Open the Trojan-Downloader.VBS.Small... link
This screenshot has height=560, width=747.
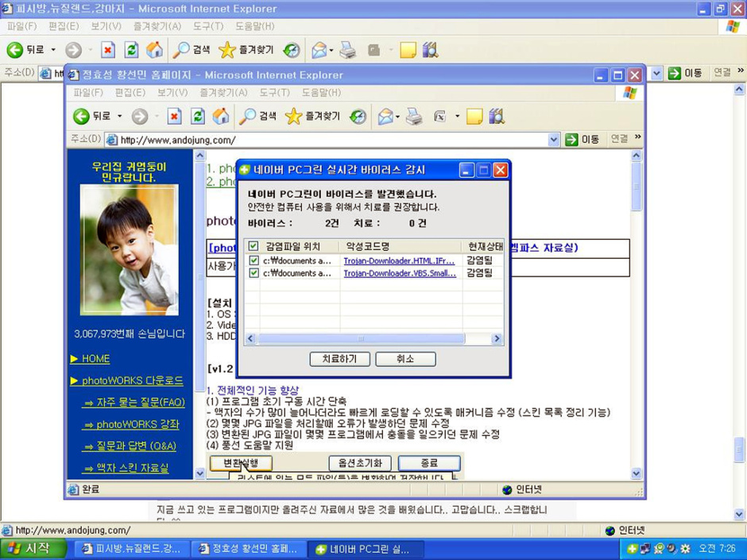401,273
